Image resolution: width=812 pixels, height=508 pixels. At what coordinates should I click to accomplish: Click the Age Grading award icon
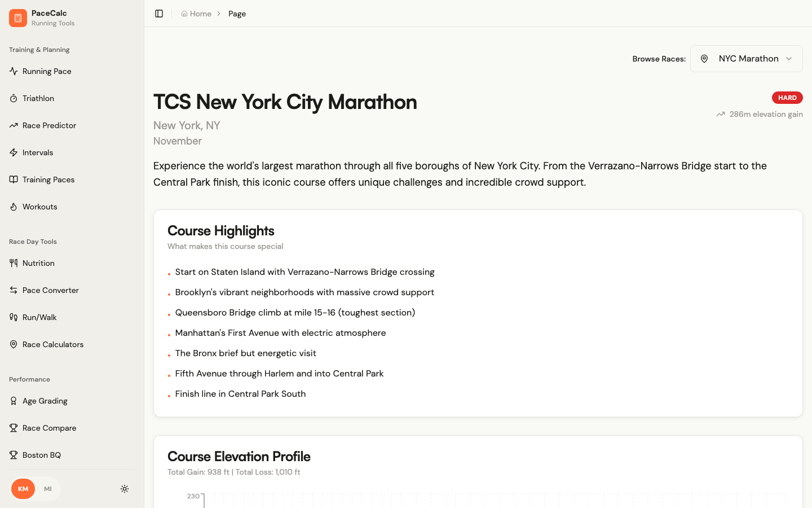point(14,401)
